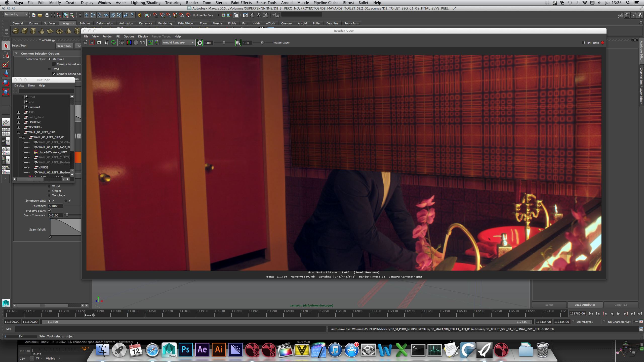Collapse the WALL_01_LEFT_GRP node

(x=18, y=132)
